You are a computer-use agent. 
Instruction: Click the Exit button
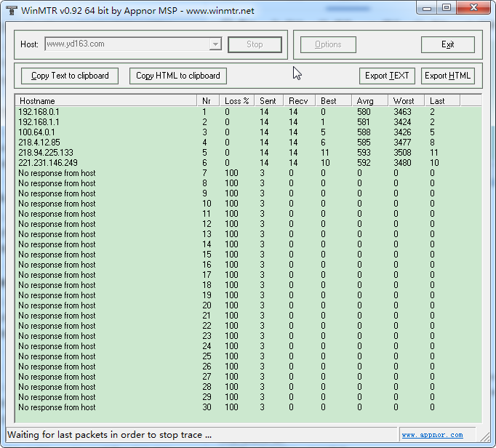[x=447, y=44]
